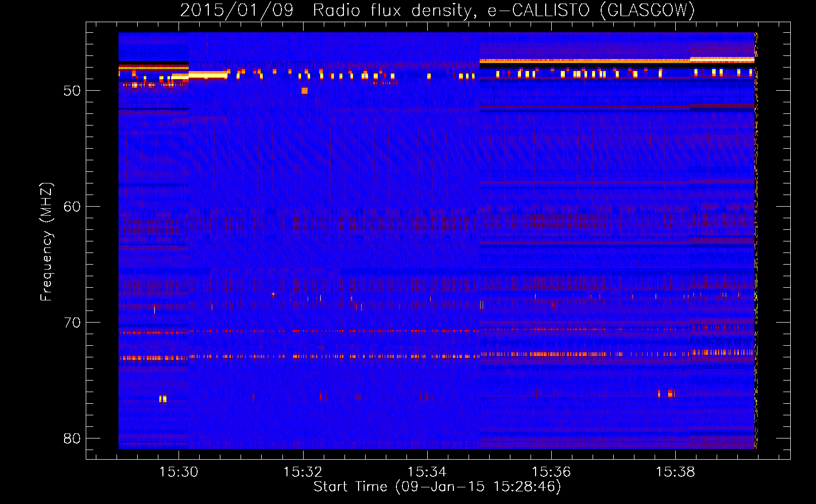
Task: Pick the 15:34 time tick label
Action: coord(427,472)
